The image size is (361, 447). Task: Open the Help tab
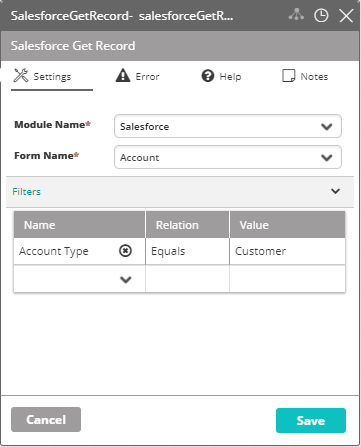pyautogui.click(x=221, y=76)
